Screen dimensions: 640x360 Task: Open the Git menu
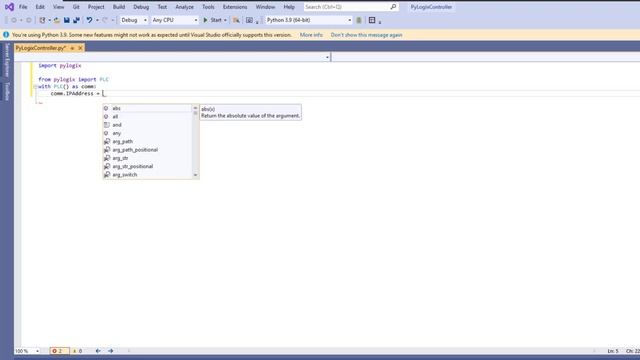76,7
